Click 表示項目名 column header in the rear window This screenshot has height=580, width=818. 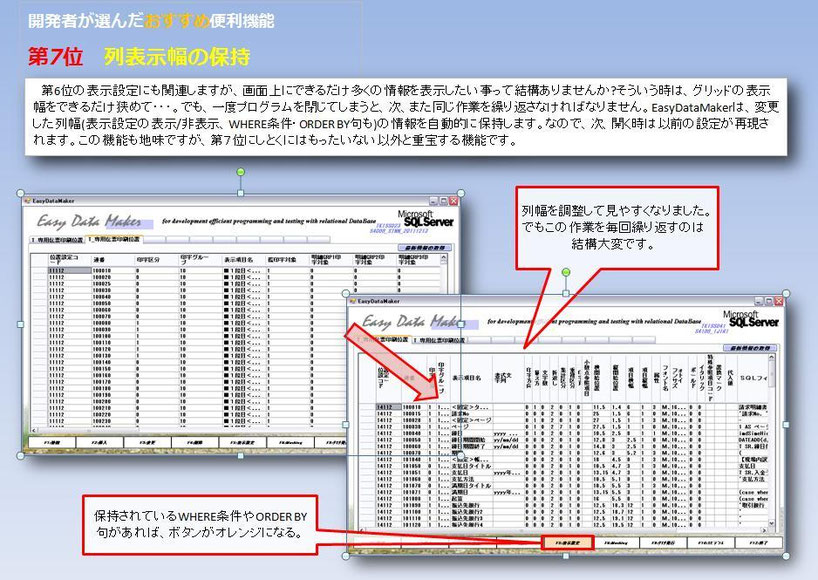tap(245, 260)
